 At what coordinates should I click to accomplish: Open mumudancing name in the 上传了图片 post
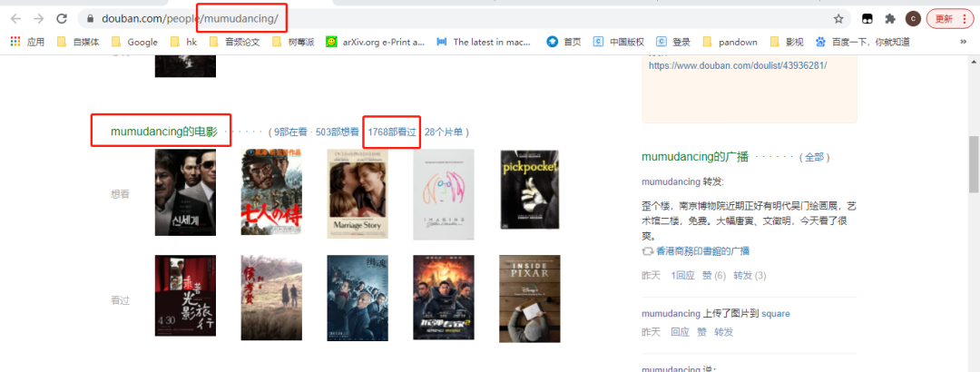click(x=671, y=314)
